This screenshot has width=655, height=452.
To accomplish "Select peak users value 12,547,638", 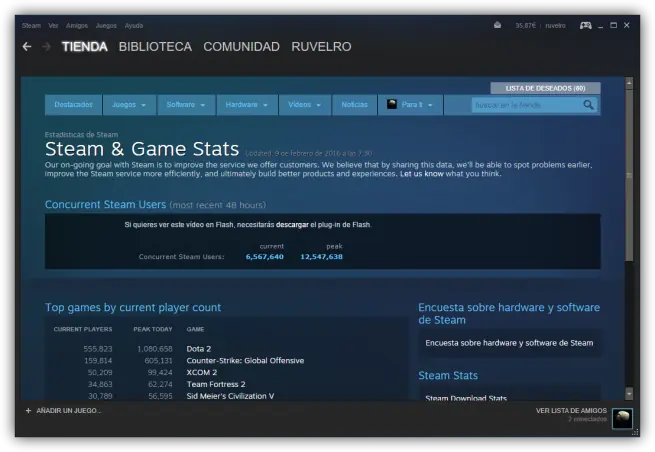I will click(321, 256).
